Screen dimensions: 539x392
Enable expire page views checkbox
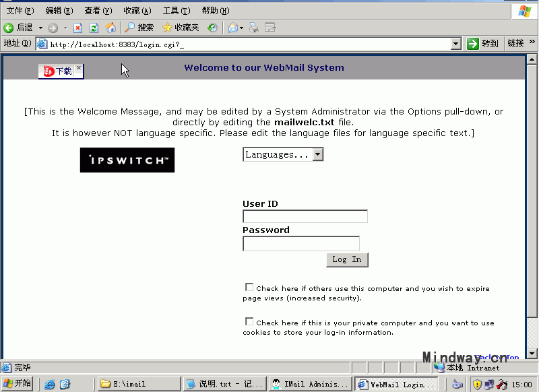249,288
